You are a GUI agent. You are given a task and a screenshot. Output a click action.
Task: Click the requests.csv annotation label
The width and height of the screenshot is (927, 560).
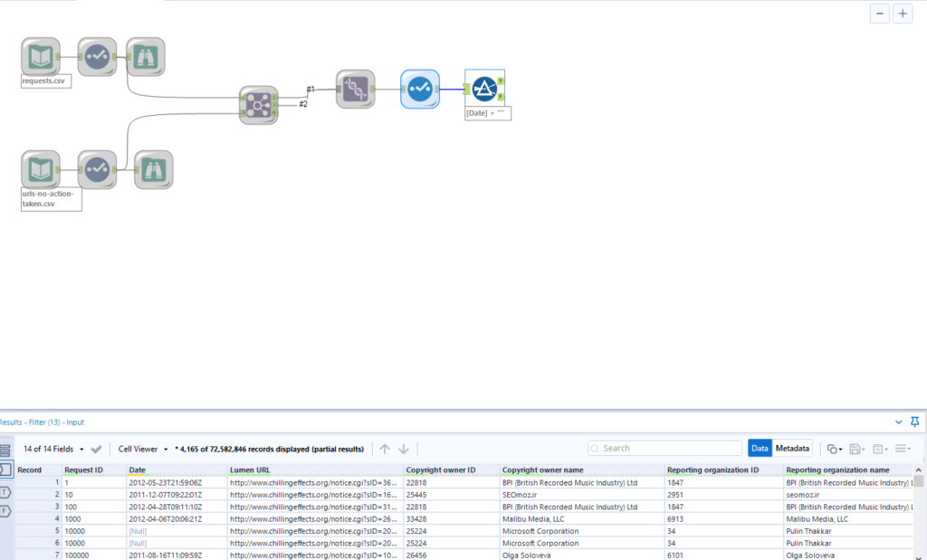click(x=46, y=81)
